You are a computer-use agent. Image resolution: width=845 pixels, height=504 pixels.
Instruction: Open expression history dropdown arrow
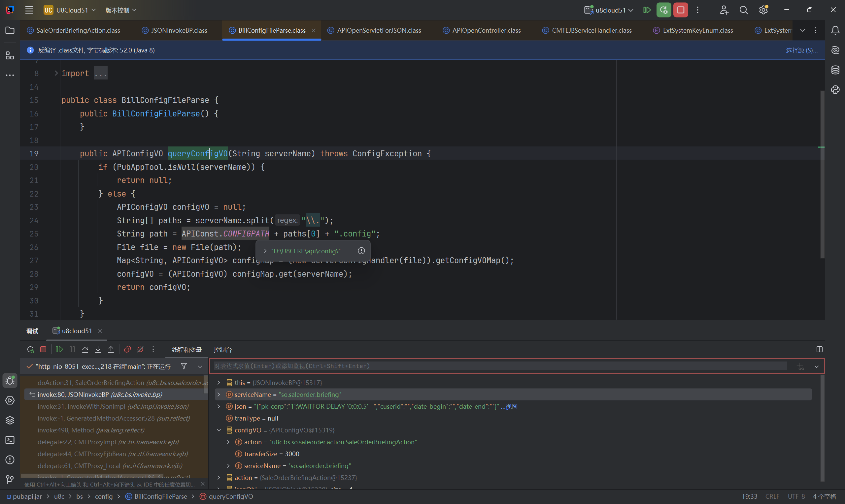[816, 367]
